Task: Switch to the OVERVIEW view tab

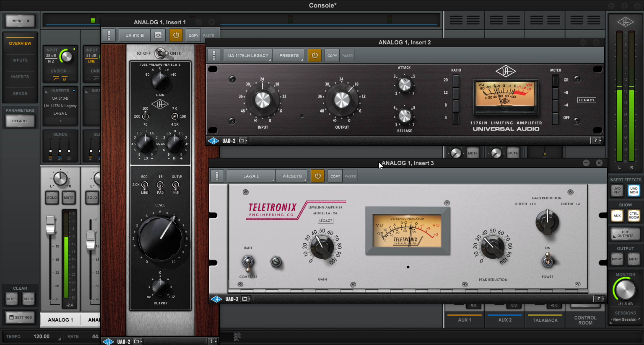Action: [x=20, y=43]
